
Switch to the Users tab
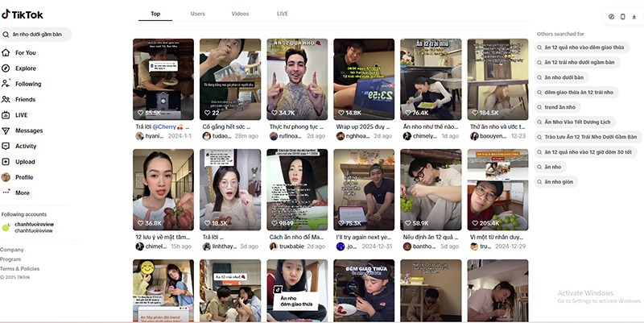197,14
